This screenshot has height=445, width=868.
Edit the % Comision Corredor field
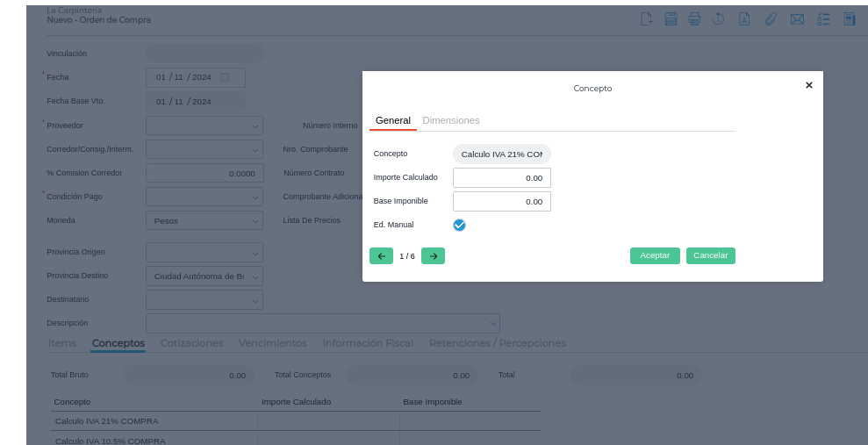pyautogui.click(x=204, y=173)
